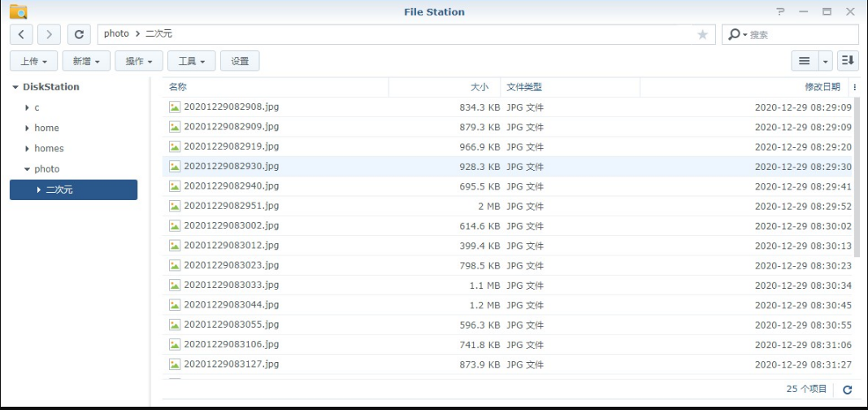Sort files by 大小 column header
This screenshot has height=410, width=868.
coord(479,87)
